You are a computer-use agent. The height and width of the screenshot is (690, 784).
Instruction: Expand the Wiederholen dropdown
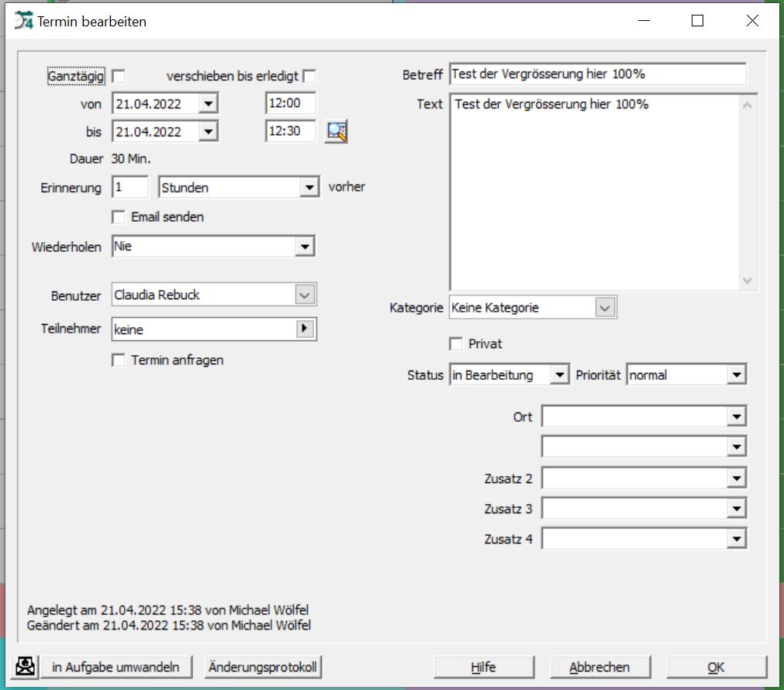(x=305, y=247)
